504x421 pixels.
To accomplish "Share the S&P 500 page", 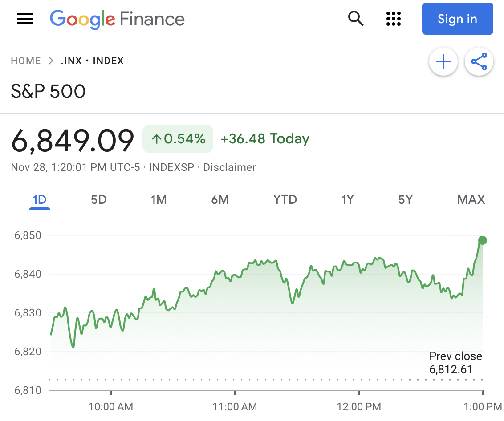I will pyautogui.click(x=479, y=61).
